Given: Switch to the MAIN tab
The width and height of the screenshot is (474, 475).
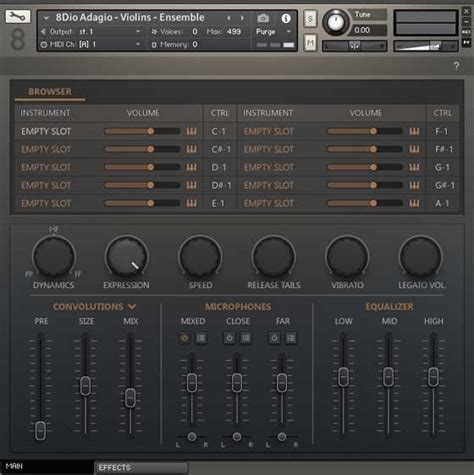Looking at the screenshot, I should 47,466.
